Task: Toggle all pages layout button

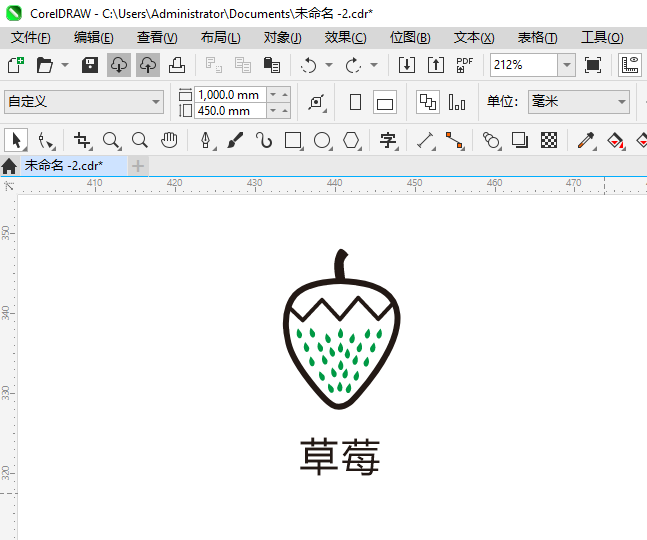Action: (x=427, y=102)
